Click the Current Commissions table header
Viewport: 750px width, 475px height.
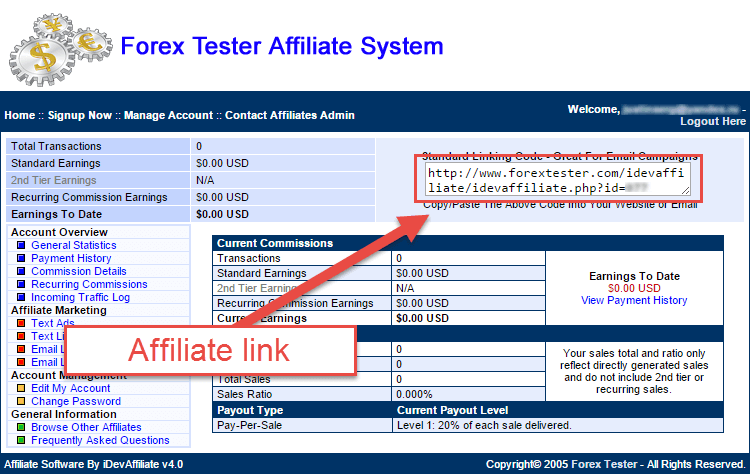click(x=275, y=243)
